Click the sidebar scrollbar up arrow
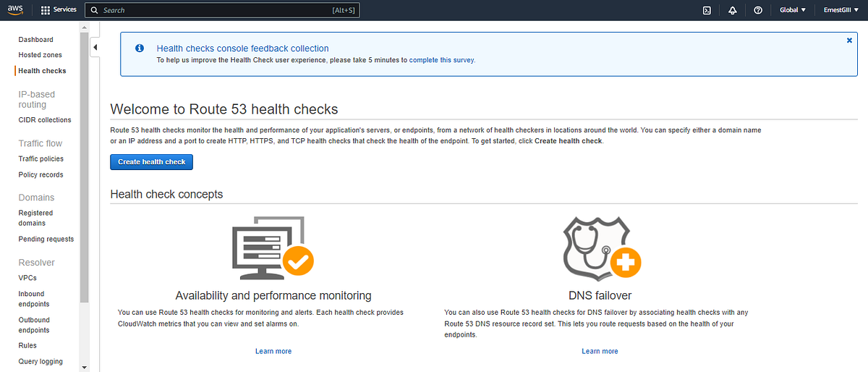868x372 pixels. point(84,27)
